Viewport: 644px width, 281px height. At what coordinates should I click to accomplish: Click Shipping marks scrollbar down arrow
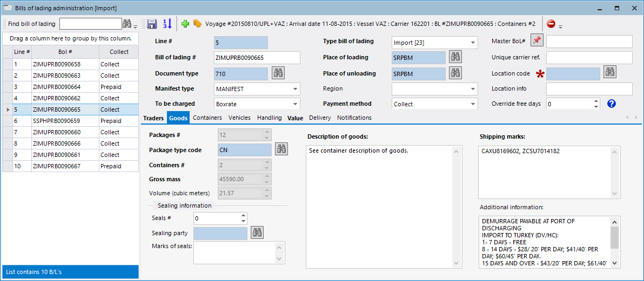614,193
